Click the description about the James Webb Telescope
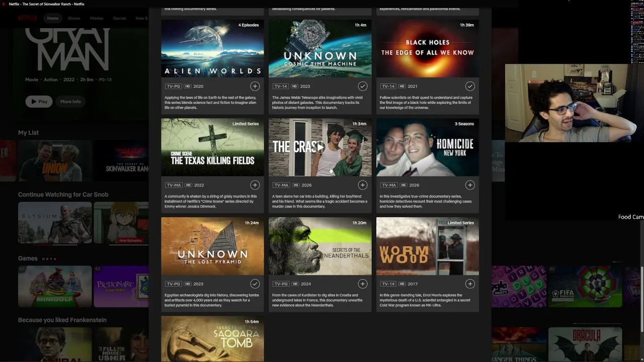 point(317,103)
